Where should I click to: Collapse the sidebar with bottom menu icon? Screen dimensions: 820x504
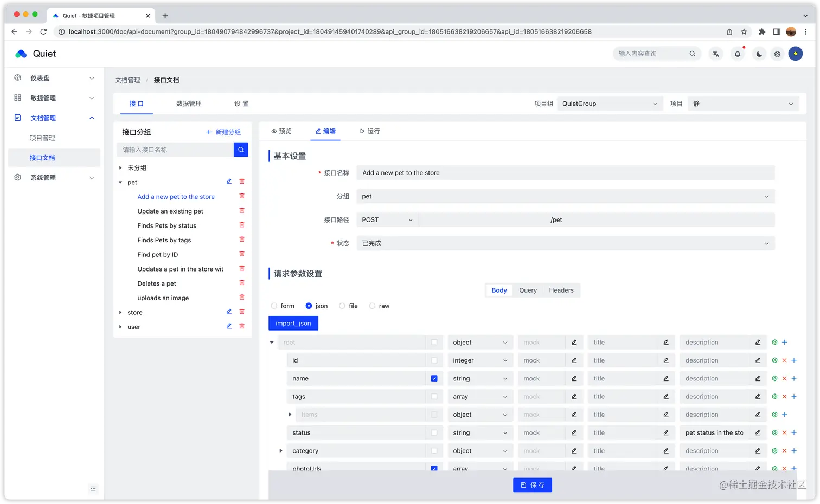click(x=93, y=489)
